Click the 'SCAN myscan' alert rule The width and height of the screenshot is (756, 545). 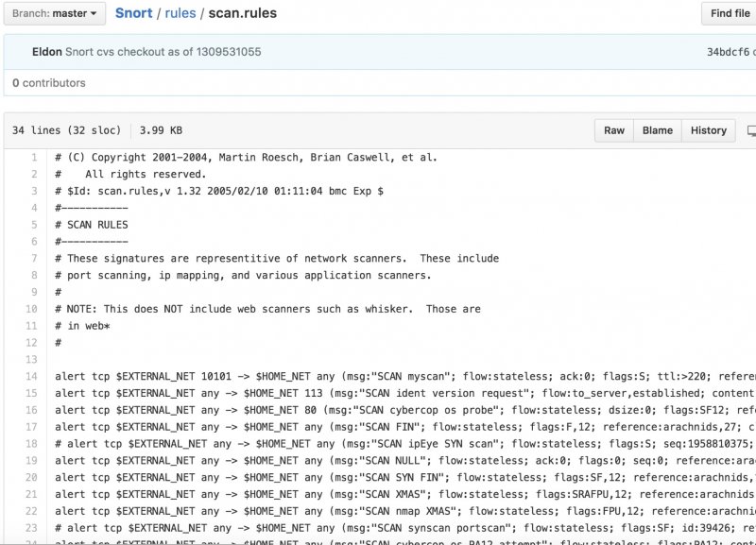pyautogui.click(x=405, y=377)
